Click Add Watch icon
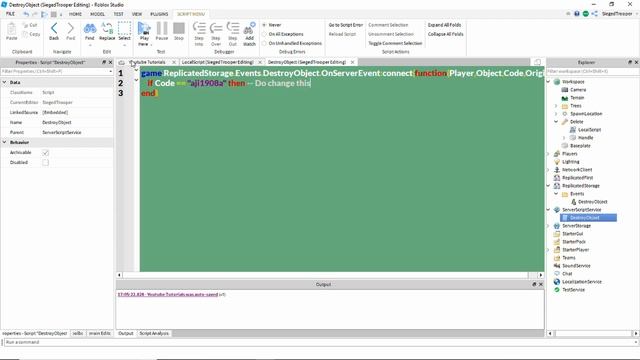 click(x=249, y=29)
